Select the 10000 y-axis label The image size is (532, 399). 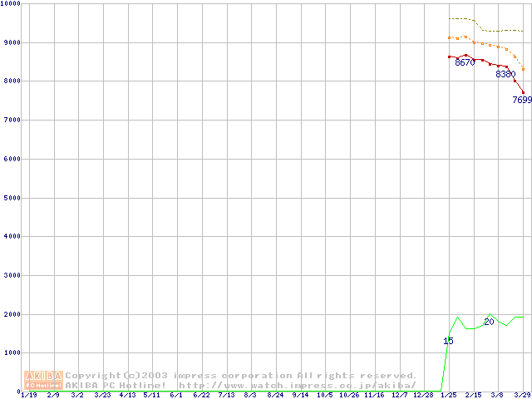(12, 4)
